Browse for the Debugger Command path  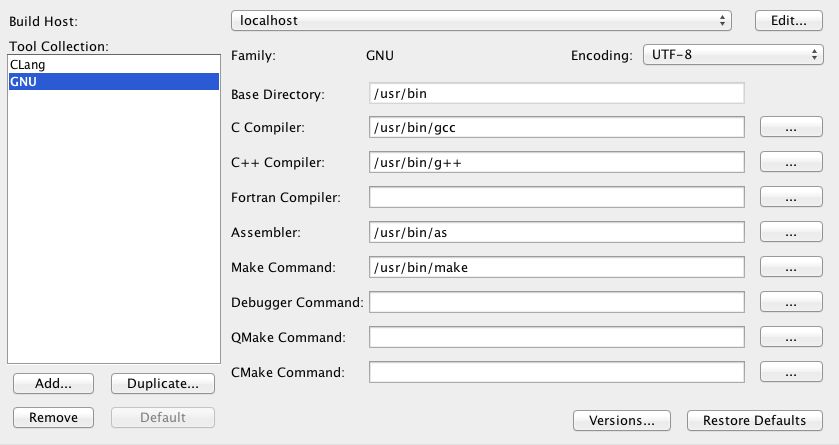(791, 302)
